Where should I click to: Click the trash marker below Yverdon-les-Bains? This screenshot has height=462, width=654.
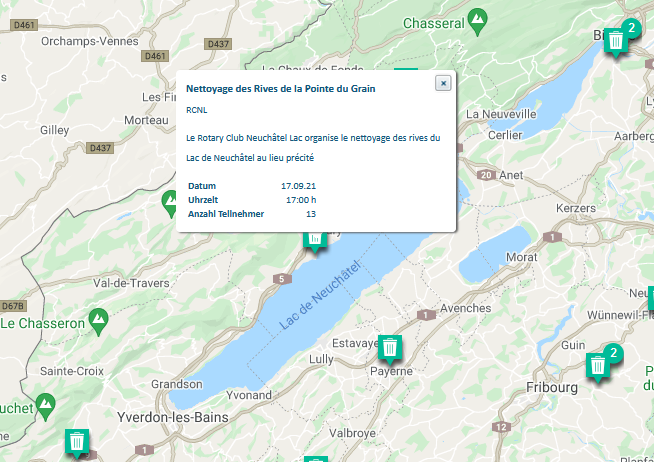77,442
